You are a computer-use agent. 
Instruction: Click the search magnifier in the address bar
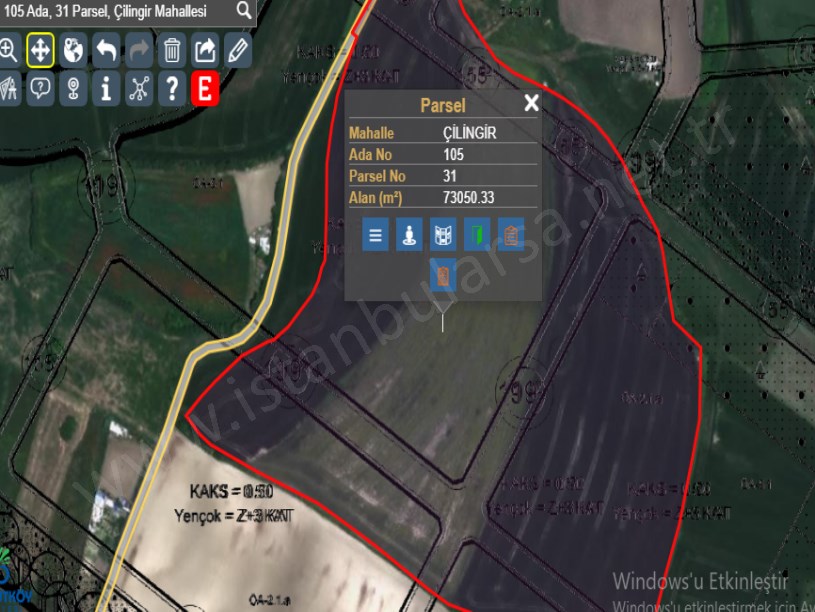[243, 10]
